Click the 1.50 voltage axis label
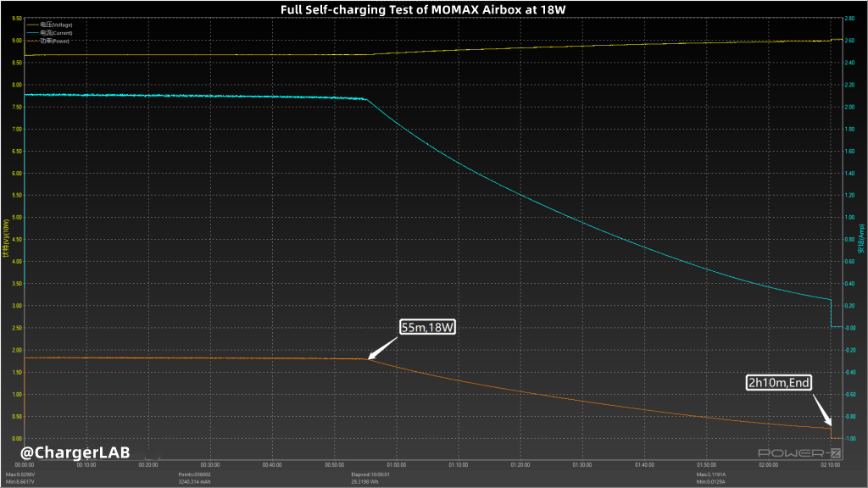868x488 pixels. click(17, 373)
